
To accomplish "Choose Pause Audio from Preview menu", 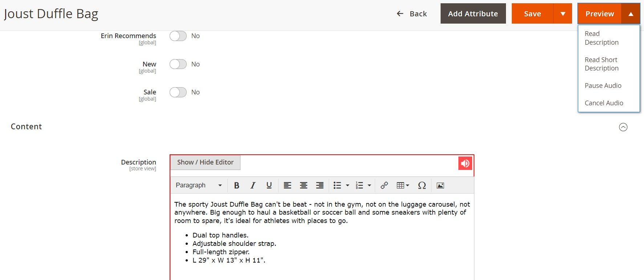I will click(603, 86).
